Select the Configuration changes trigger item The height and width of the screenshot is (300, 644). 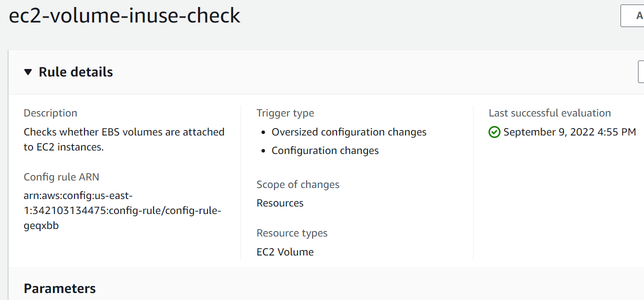pyautogui.click(x=324, y=150)
